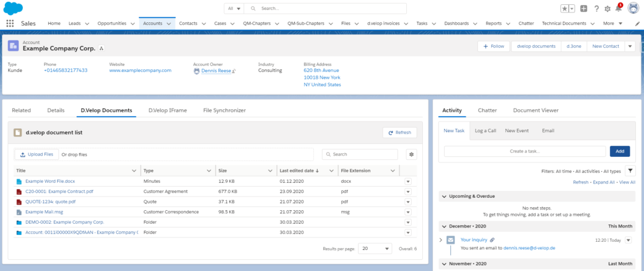This screenshot has width=644, height=271.
Task: Open row actions for Example Mail.msg
Action: point(408,212)
